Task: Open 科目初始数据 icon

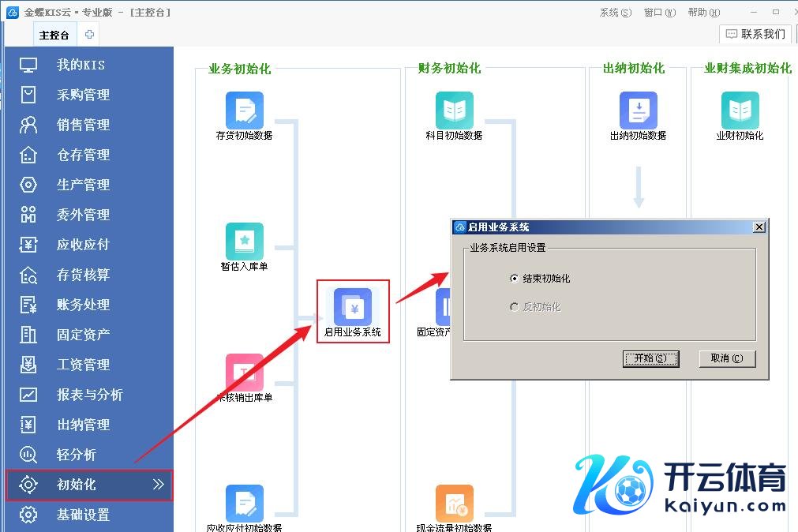Action: [454, 111]
